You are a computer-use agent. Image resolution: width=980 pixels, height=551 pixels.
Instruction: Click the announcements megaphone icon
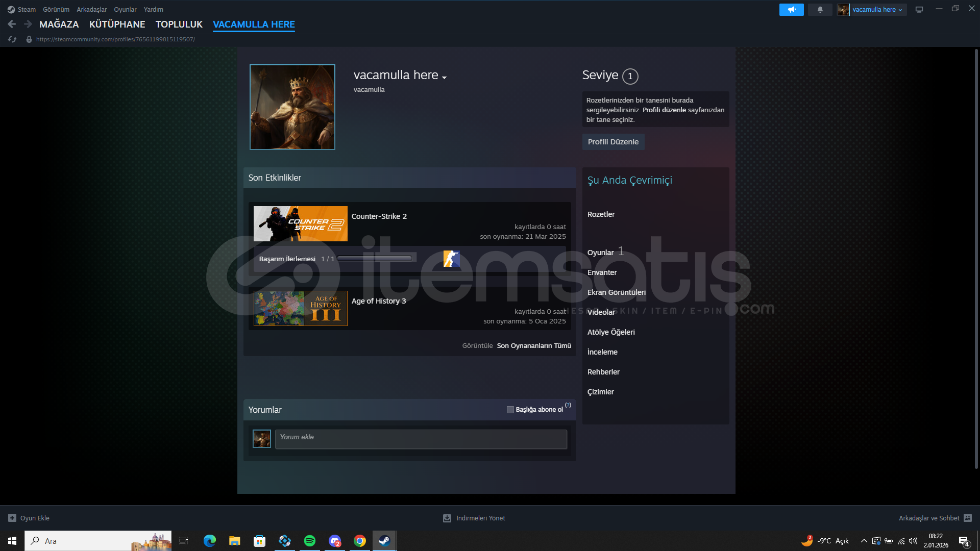(x=791, y=10)
